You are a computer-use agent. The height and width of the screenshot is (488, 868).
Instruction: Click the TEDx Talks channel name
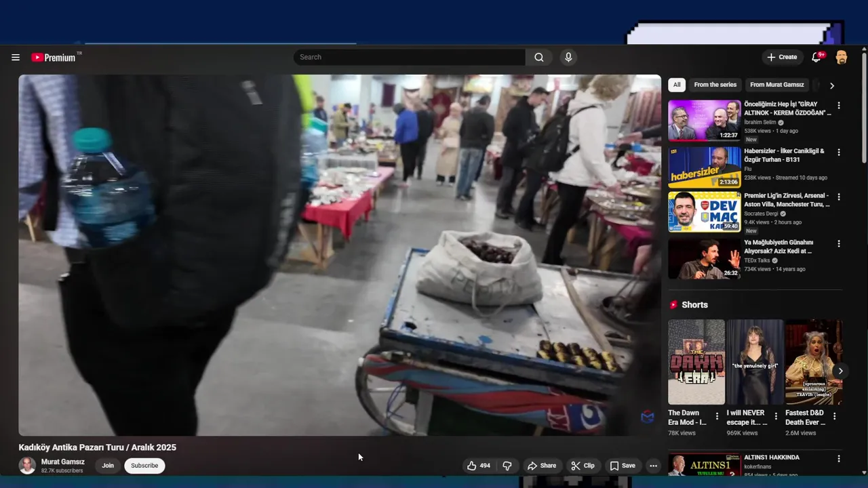pos(757,260)
